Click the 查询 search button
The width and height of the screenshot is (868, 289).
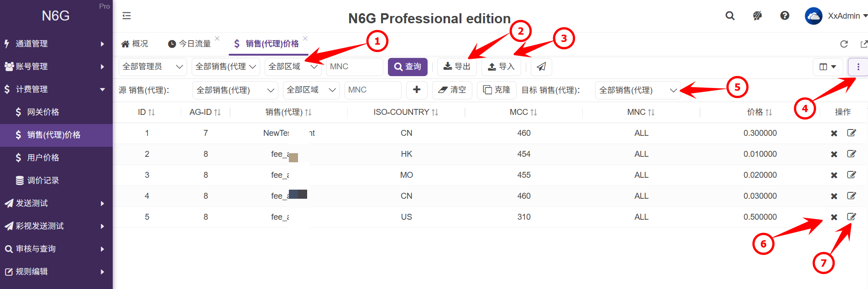[408, 67]
